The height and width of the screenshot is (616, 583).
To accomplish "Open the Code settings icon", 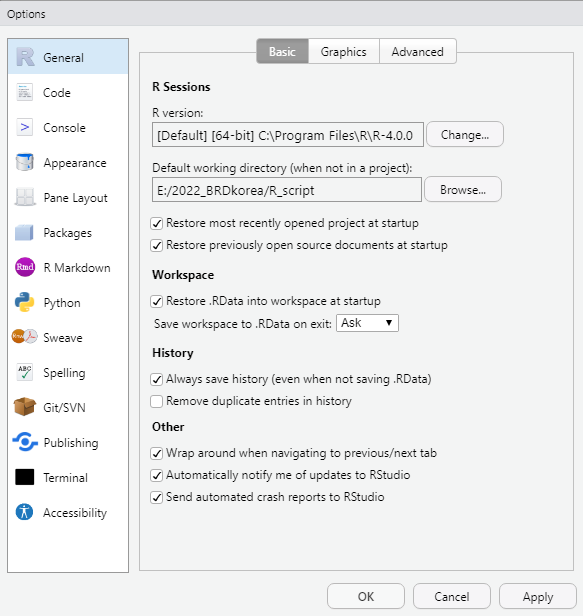I will point(24,93).
